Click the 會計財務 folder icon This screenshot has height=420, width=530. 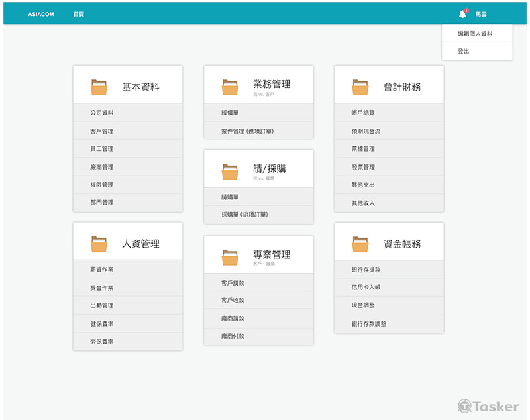coord(360,87)
